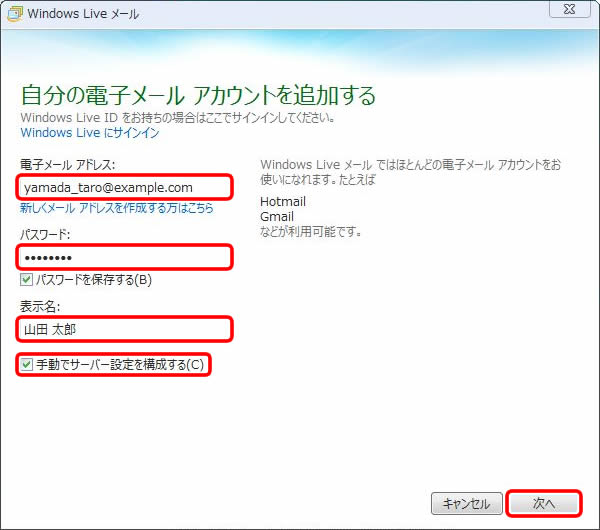Viewport: 600px width, 530px height.
Task: Click the などが利用可能です text line
Action: [x=310, y=232]
